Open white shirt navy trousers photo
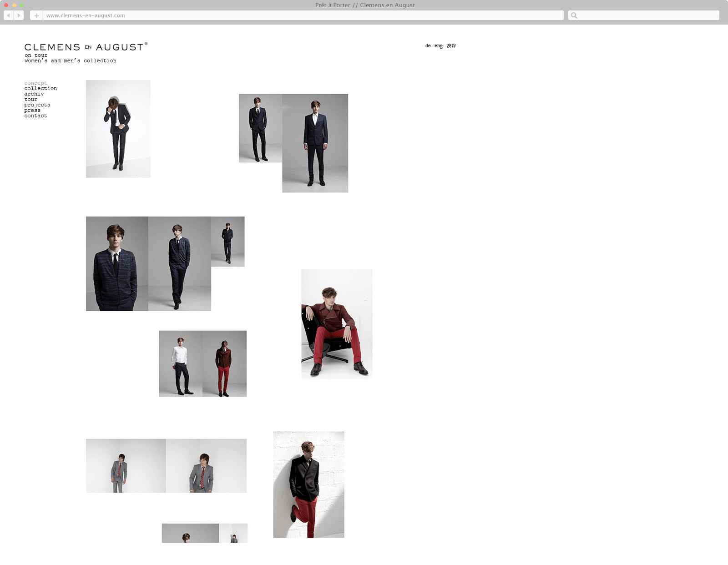The width and height of the screenshot is (728, 565). tap(181, 363)
